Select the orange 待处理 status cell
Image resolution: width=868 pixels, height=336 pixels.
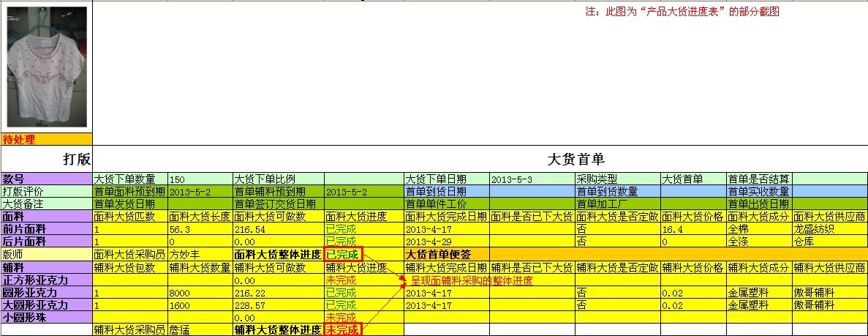[x=47, y=139]
